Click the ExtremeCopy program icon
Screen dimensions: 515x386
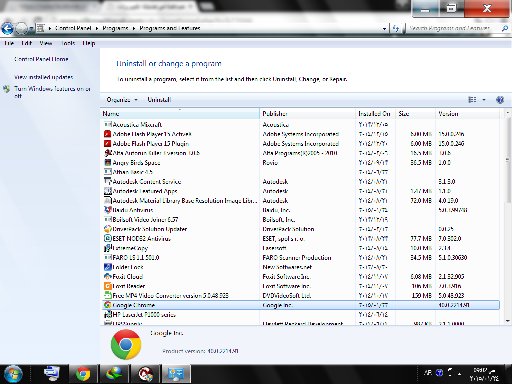click(x=107, y=248)
